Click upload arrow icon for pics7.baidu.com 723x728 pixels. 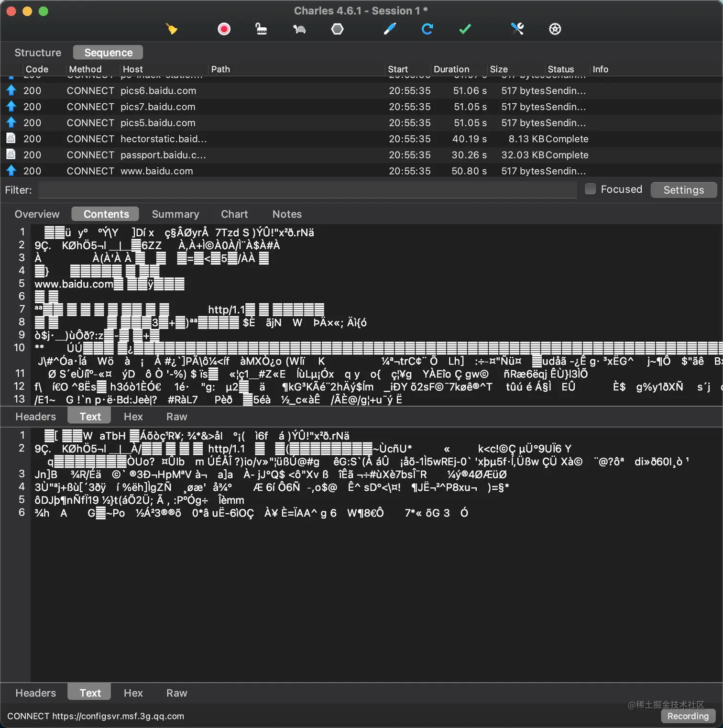tap(11, 106)
